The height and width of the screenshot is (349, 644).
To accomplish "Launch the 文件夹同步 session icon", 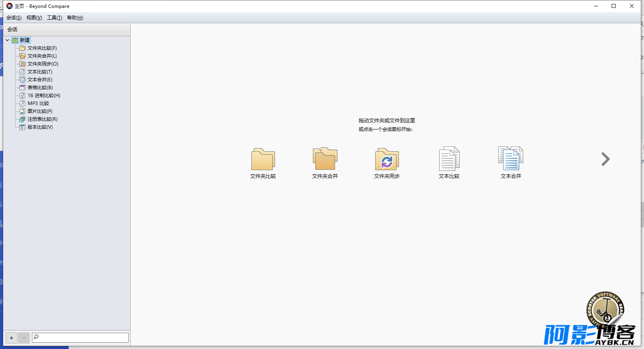I will (387, 163).
